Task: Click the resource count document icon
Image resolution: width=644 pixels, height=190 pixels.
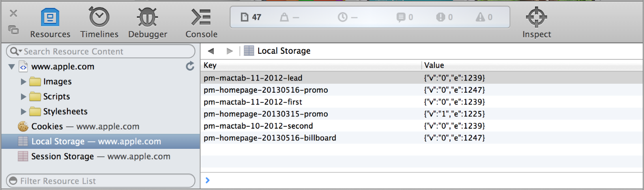Action: (244, 17)
